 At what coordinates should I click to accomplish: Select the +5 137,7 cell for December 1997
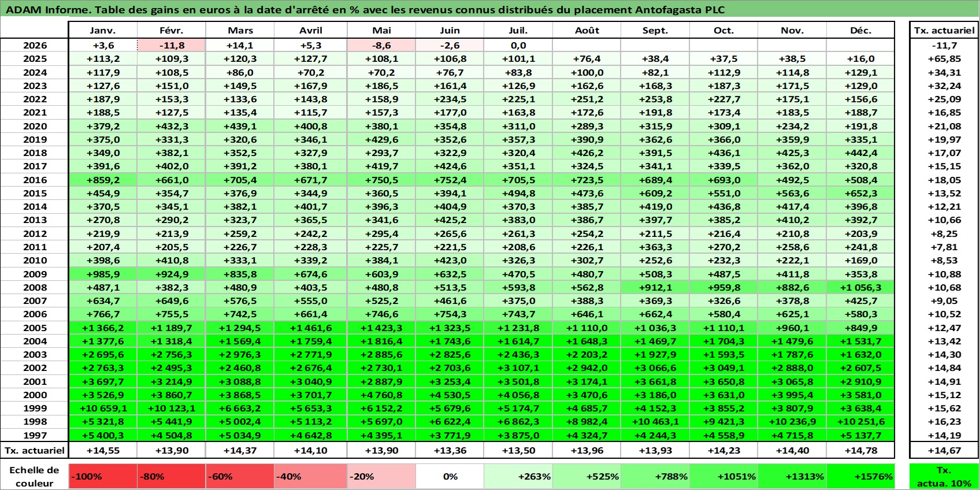(x=860, y=435)
